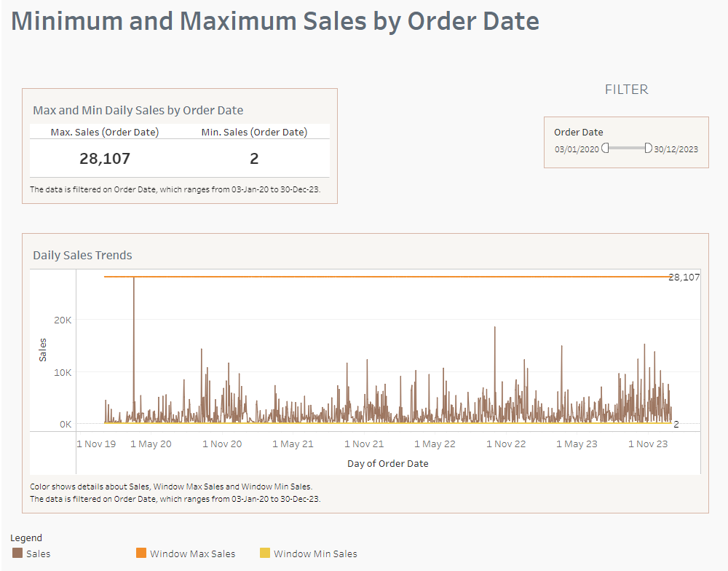Select the 1 Nov 21 axis tick label

tap(364, 444)
